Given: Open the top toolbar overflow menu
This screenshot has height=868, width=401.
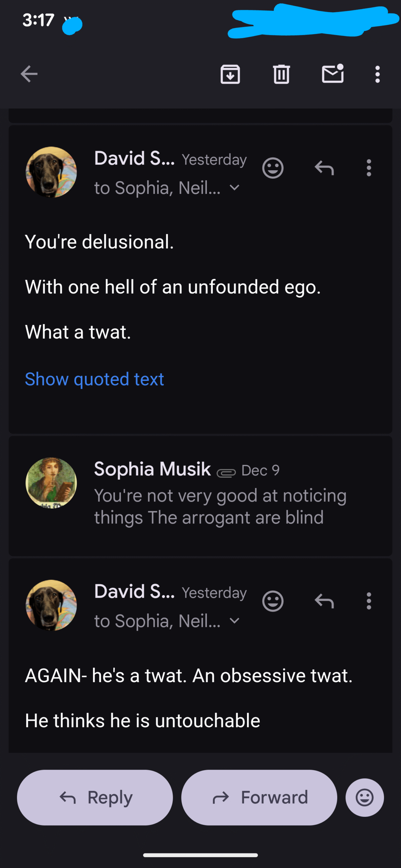Looking at the screenshot, I should [x=377, y=74].
